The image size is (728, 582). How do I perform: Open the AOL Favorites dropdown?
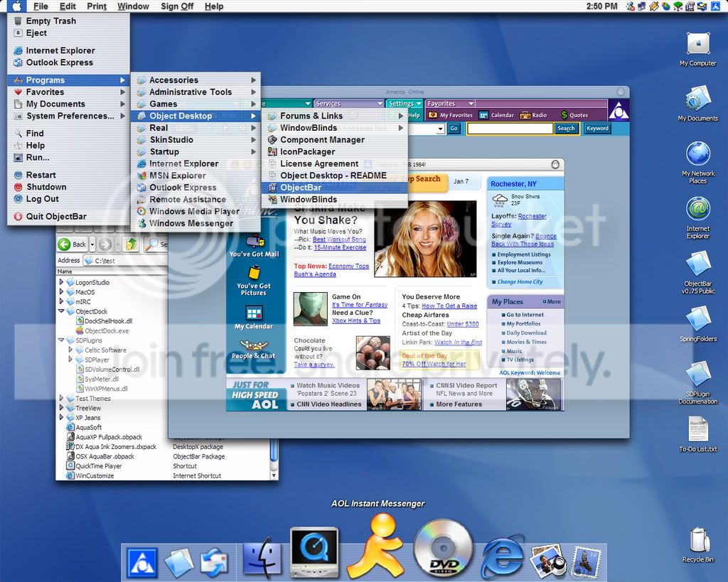(450, 104)
